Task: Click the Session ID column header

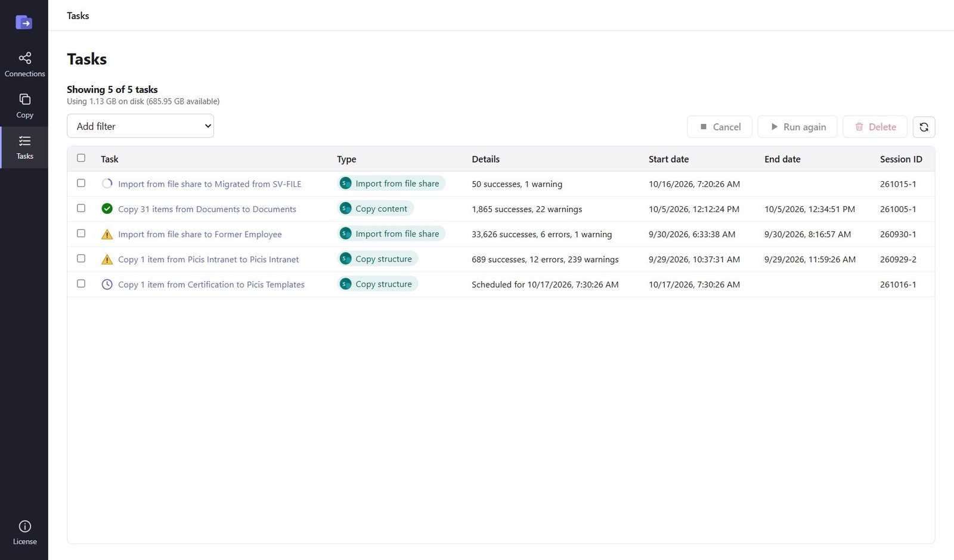Action: (901, 159)
